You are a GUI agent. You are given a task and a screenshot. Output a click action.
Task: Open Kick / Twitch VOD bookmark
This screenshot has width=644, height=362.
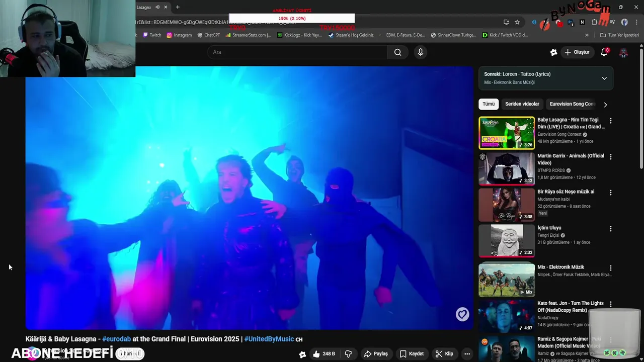[505, 35]
